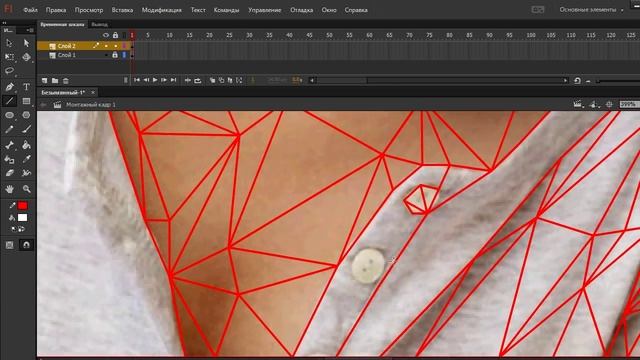The image size is (640, 360).
Task: Select the Brush tool
Action: (x=26, y=129)
